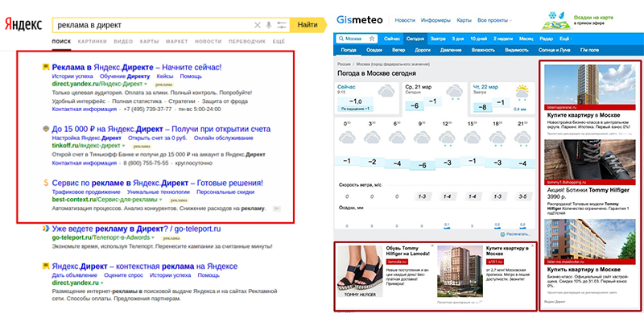Select the 2 недели forecast tab
Image resolution: width=644 pixels, height=322 pixels.
502,39
